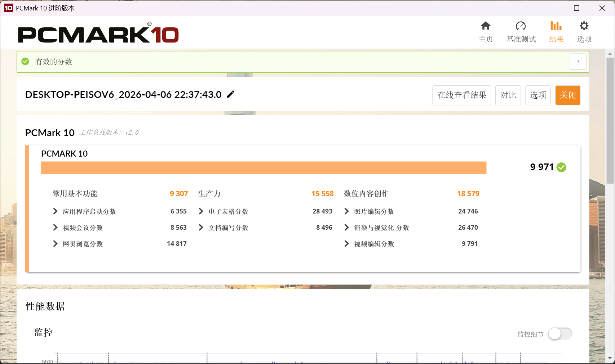Click the 常用基本功能 score 9 307

coord(179,194)
